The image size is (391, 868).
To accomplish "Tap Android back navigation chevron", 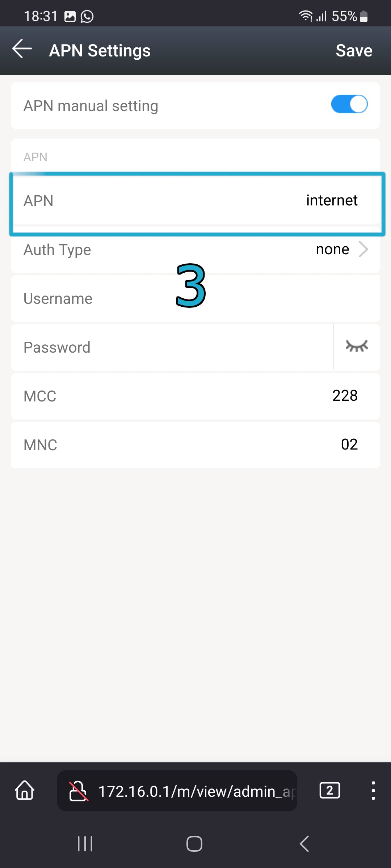I will pyautogui.click(x=304, y=844).
